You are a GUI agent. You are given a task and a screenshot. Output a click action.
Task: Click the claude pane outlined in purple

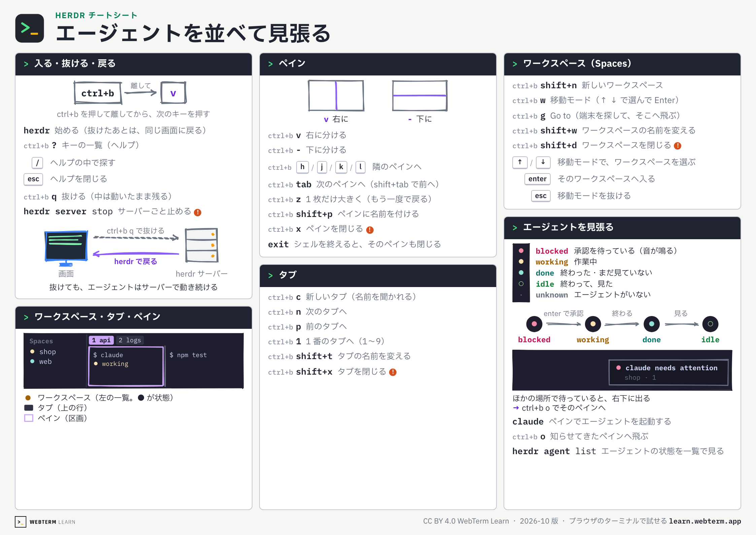pos(126,366)
